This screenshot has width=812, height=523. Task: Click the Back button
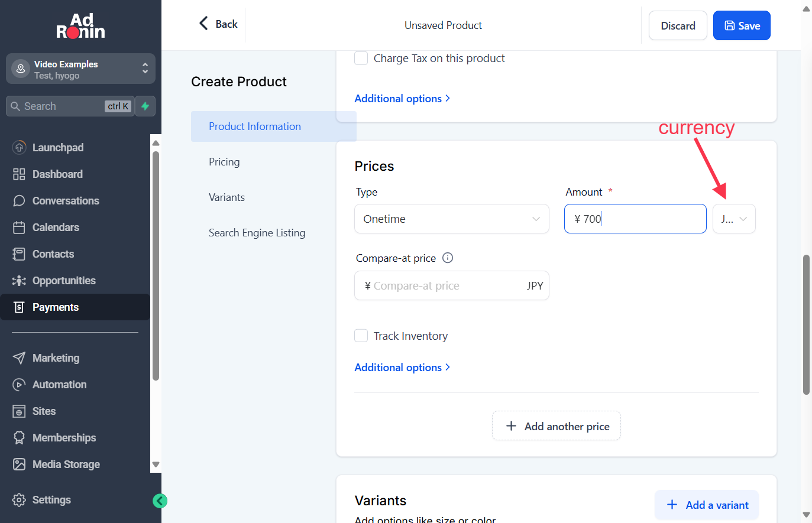[x=218, y=24]
